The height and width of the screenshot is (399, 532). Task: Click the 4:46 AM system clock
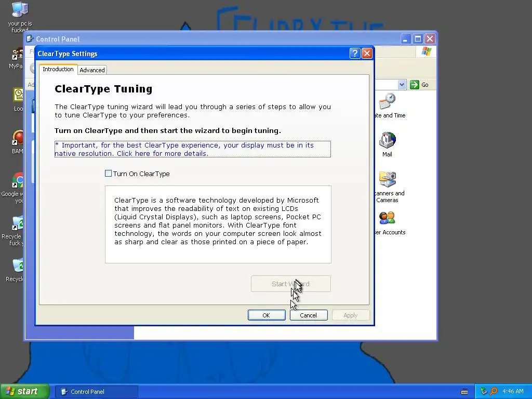pyautogui.click(x=513, y=391)
